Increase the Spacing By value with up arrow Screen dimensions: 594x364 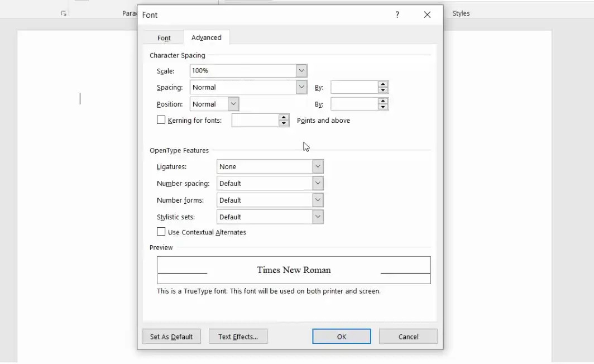(383, 84)
